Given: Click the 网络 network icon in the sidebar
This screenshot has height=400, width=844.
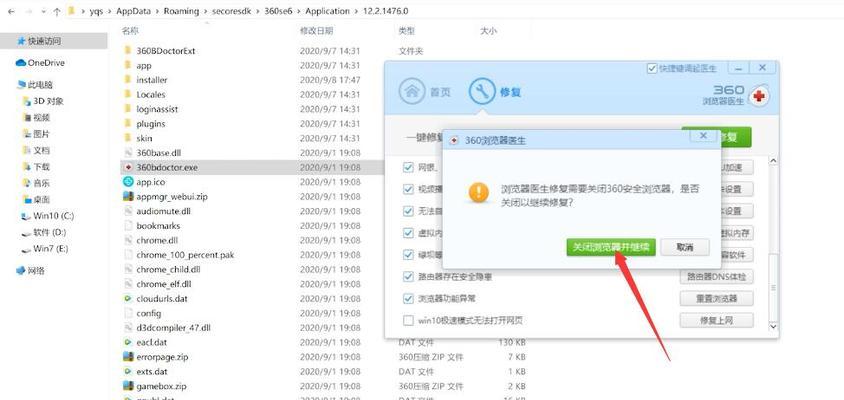Looking at the screenshot, I should pos(22,270).
